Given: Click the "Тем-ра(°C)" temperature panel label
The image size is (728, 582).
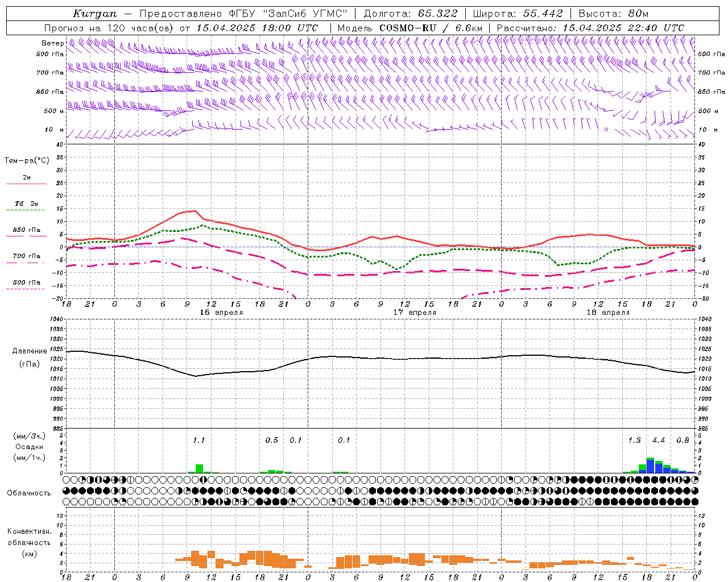Looking at the screenshot, I should pos(27,161).
